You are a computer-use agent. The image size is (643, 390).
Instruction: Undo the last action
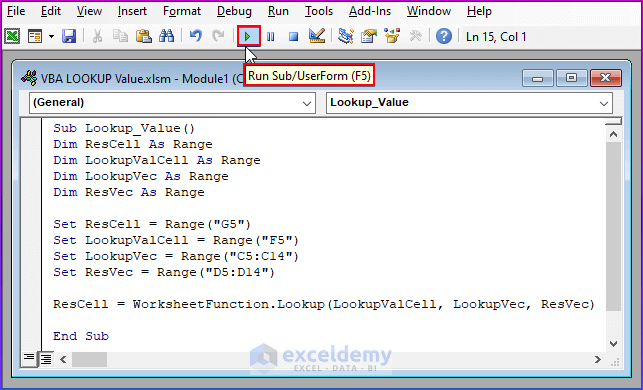(x=196, y=36)
